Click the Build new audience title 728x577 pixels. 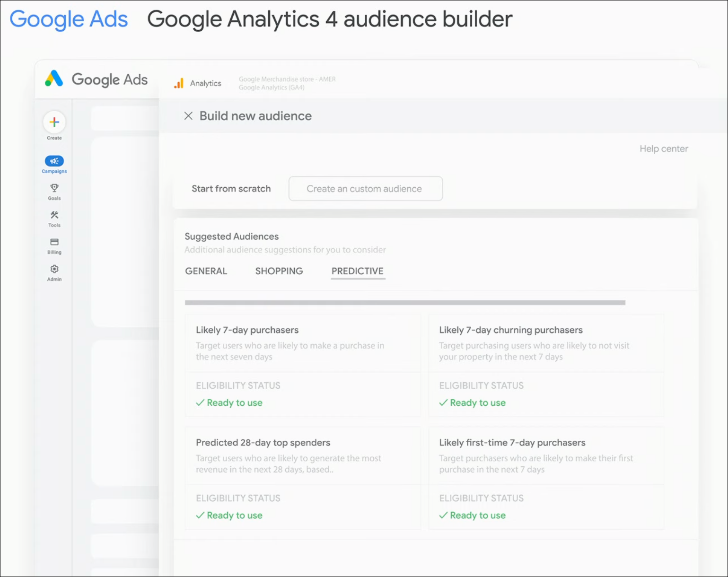[x=255, y=116]
